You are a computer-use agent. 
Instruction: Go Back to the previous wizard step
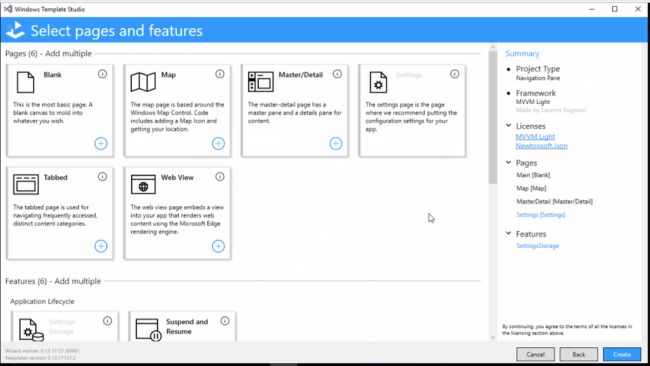[x=579, y=354]
